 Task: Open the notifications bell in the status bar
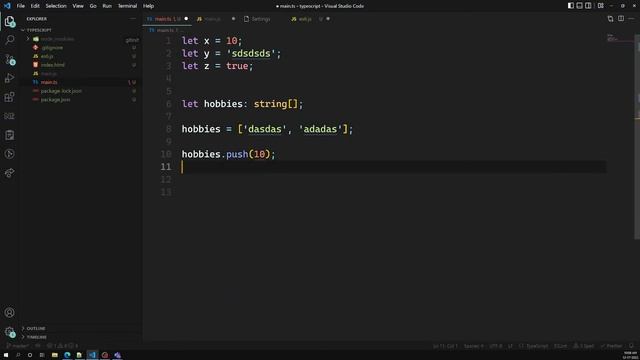point(631,346)
